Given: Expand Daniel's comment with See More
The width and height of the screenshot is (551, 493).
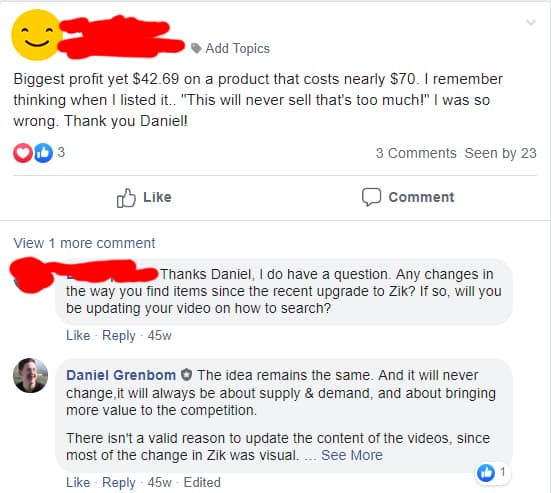Looking at the screenshot, I should click(352, 455).
